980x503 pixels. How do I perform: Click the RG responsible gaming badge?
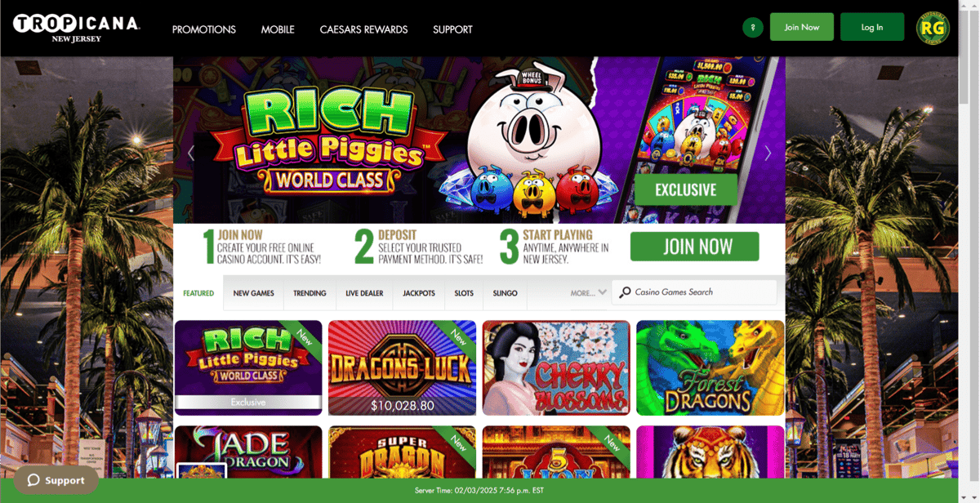coord(932,28)
